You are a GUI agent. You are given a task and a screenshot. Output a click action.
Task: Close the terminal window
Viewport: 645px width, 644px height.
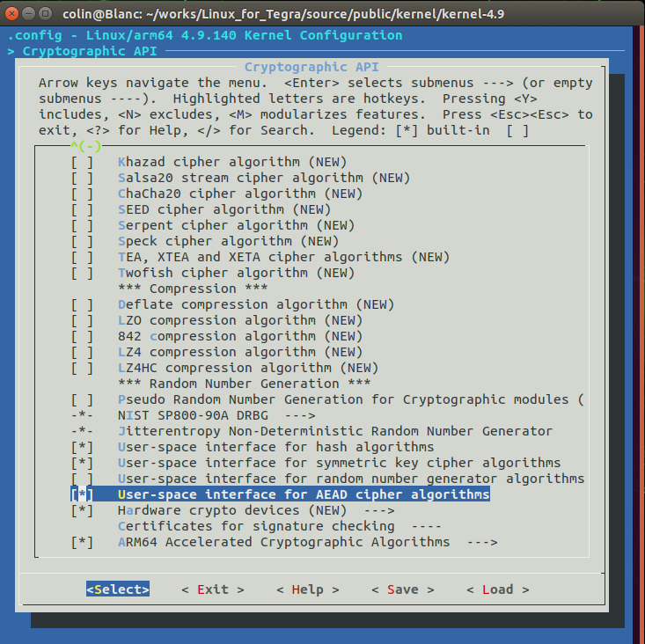tap(12, 14)
